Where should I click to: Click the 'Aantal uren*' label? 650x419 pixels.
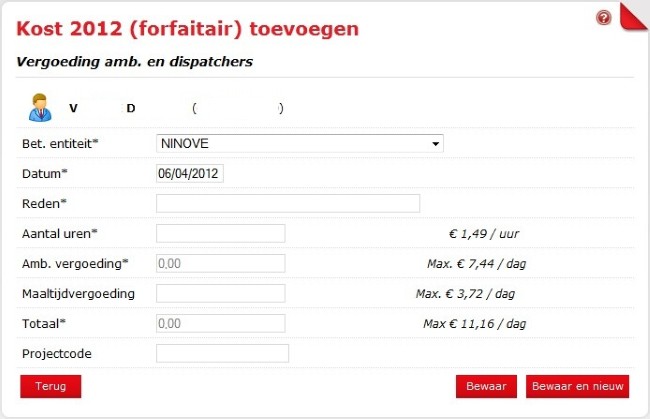59,234
